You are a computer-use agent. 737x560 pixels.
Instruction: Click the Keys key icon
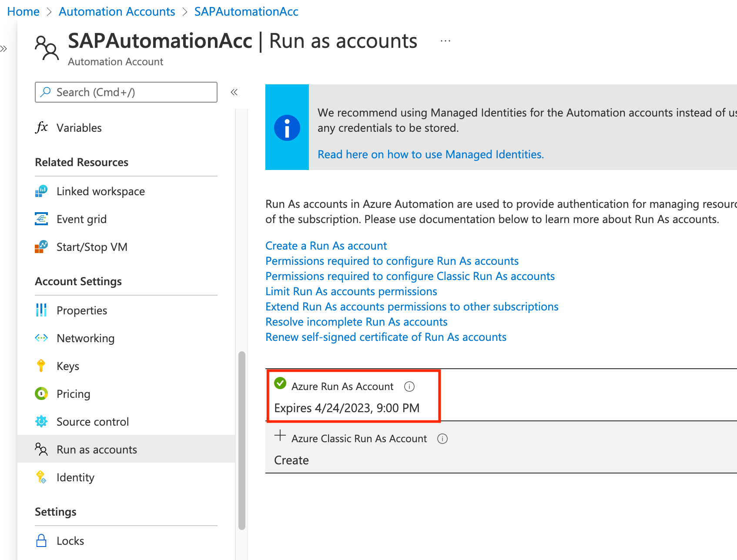tap(41, 366)
